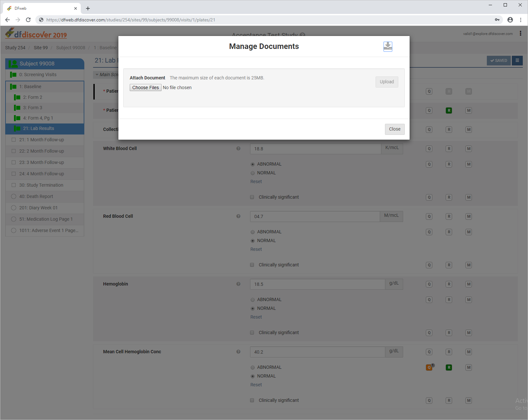The height and width of the screenshot is (420, 528).
Task: Open the orange query icon with badge
Action: coord(429,367)
